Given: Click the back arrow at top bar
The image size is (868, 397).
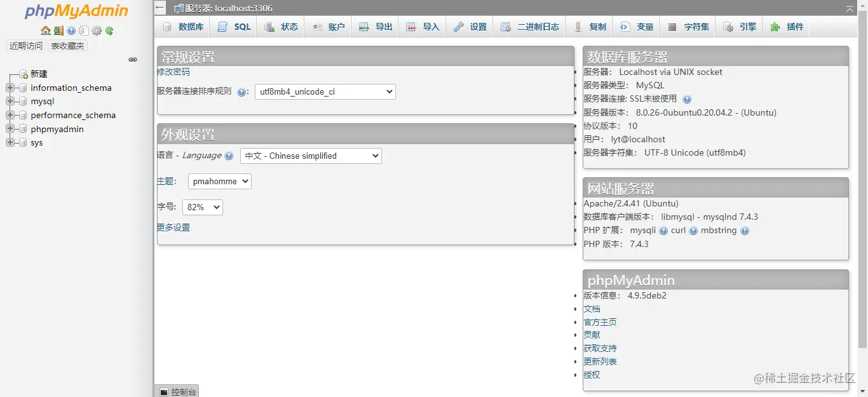Looking at the screenshot, I should (160, 8).
